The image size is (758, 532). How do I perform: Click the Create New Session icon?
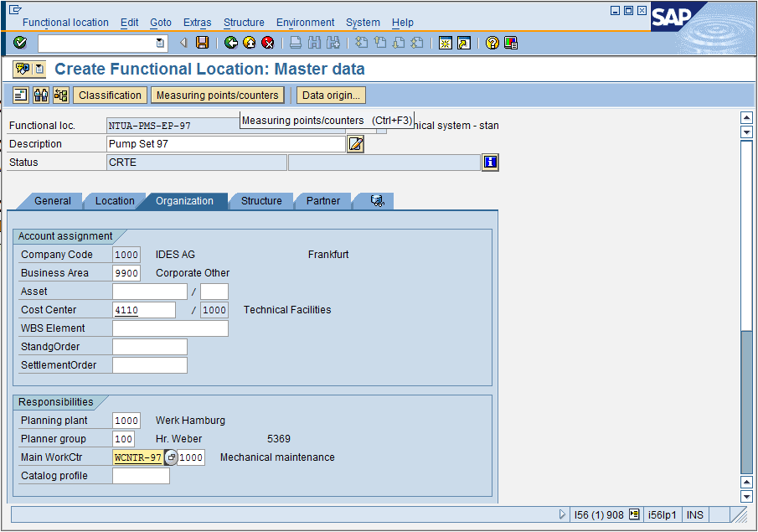tap(446, 43)
